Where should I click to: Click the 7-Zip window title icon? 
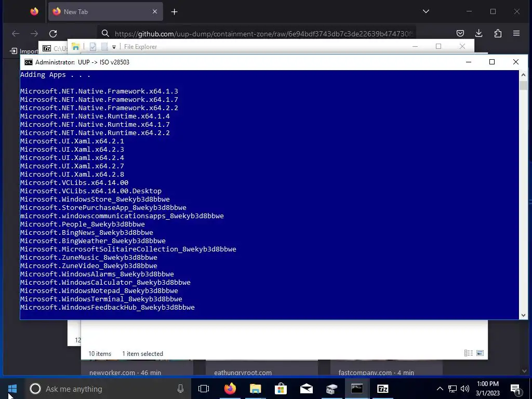(x=47, y=48)
